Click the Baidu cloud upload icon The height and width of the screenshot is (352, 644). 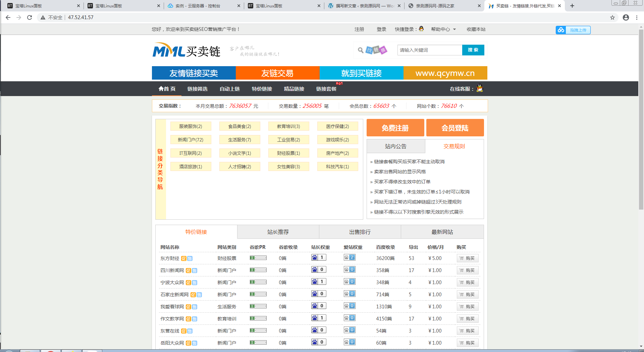point(561,30)
